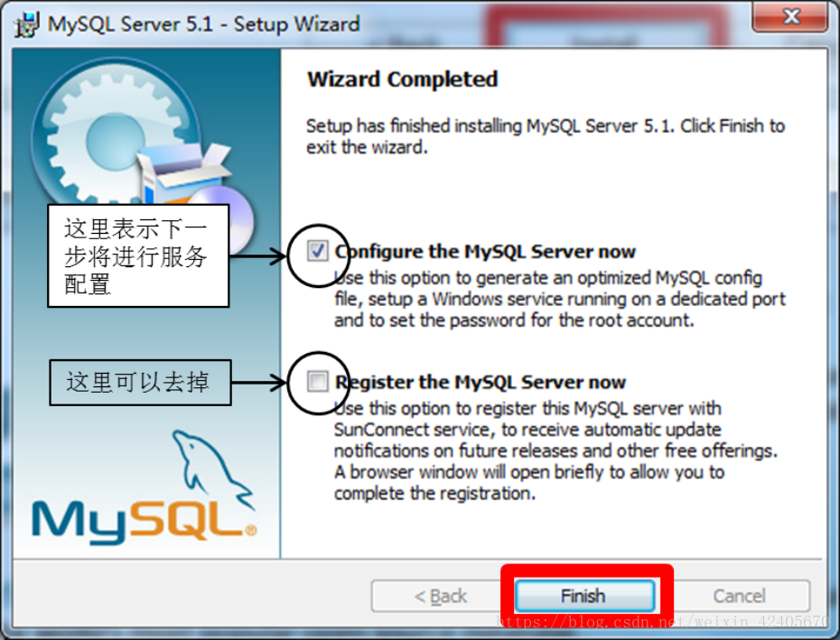Uncheck Configure the MySQL Server now checkbox

[x=317, y=251]
